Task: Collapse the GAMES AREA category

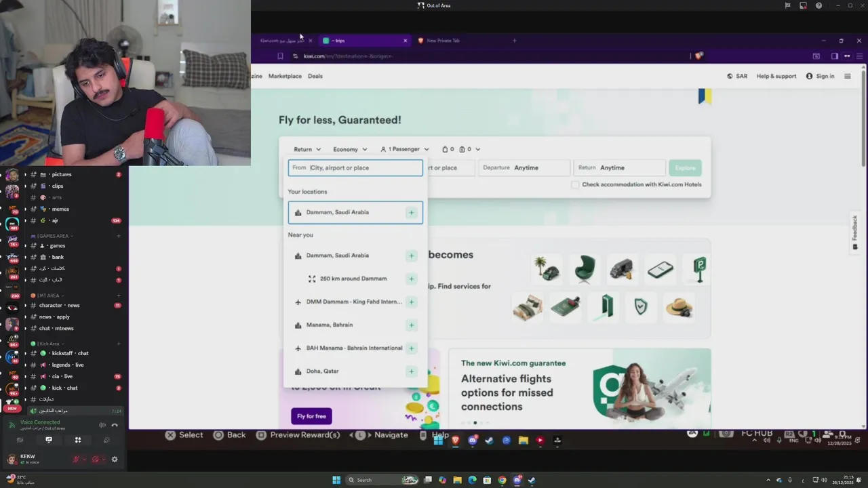Action: [x=52, y=236]
